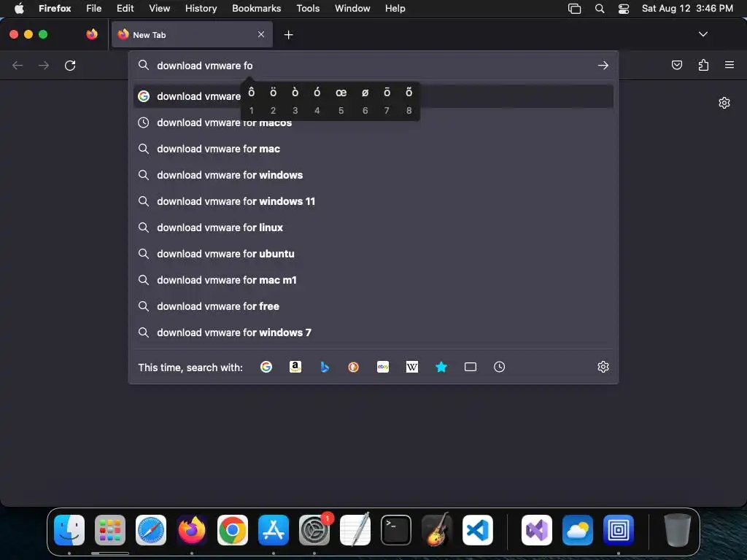Screen dimensions: 747x560
Task: Open New Tab personalize gear
Action: (724, 103)
